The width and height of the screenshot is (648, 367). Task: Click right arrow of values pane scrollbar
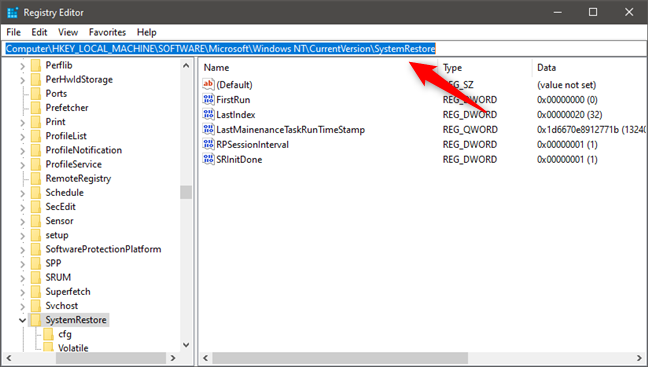(x=639, y=358)
